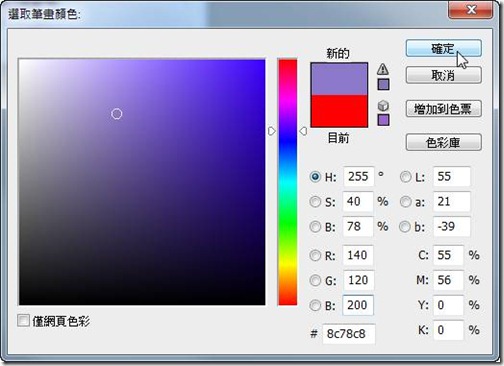Select the blue B radio button

315,305
